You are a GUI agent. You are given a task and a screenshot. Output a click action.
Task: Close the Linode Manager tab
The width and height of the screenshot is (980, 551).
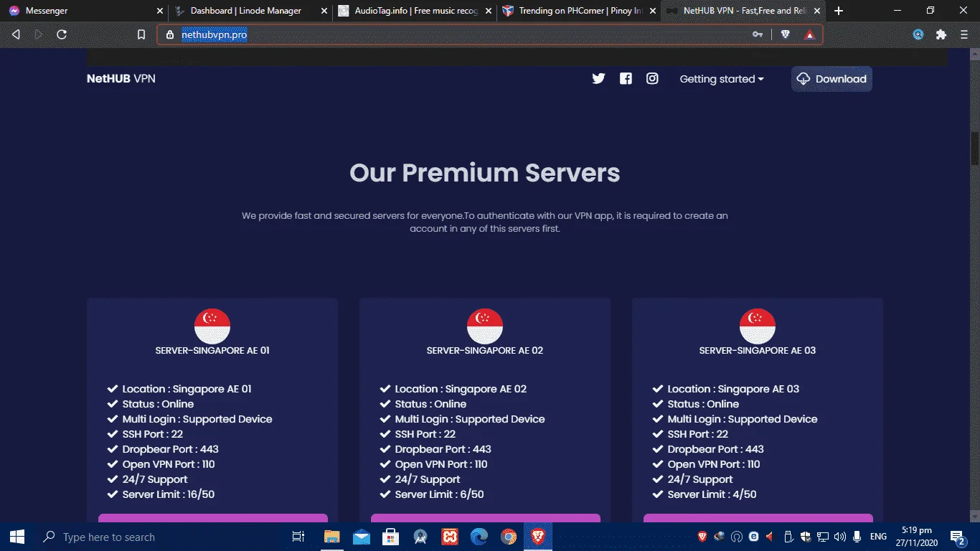pos(324,11)
